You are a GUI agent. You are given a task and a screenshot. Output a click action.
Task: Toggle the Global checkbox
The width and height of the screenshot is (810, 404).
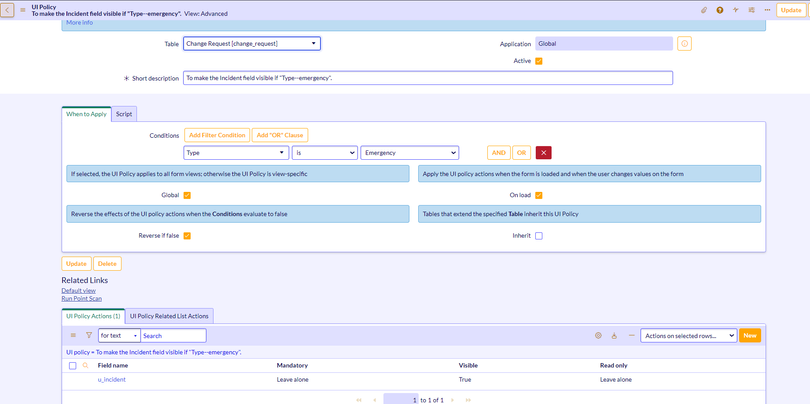pos(187,195)
